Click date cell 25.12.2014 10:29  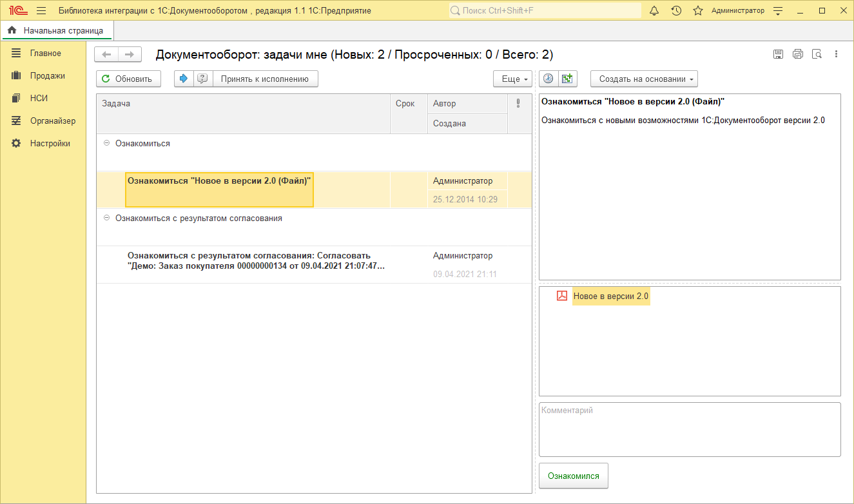[465, 199]
